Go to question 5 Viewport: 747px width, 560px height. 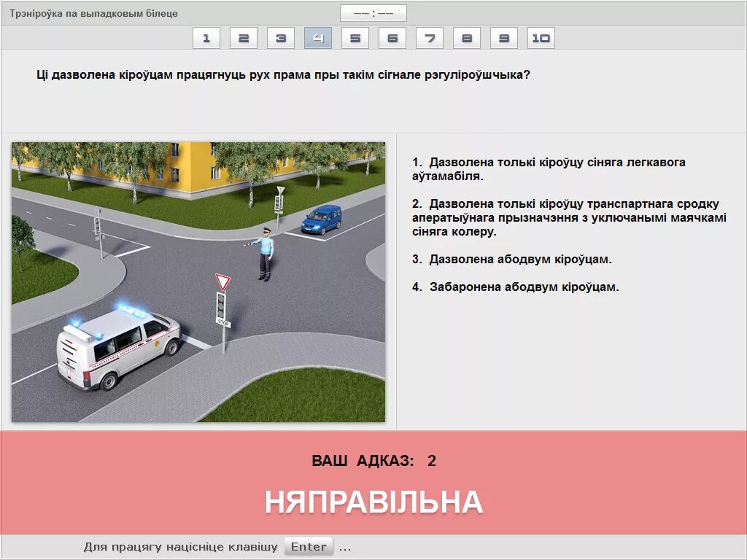pyautogui.click(x=355, y=38)
